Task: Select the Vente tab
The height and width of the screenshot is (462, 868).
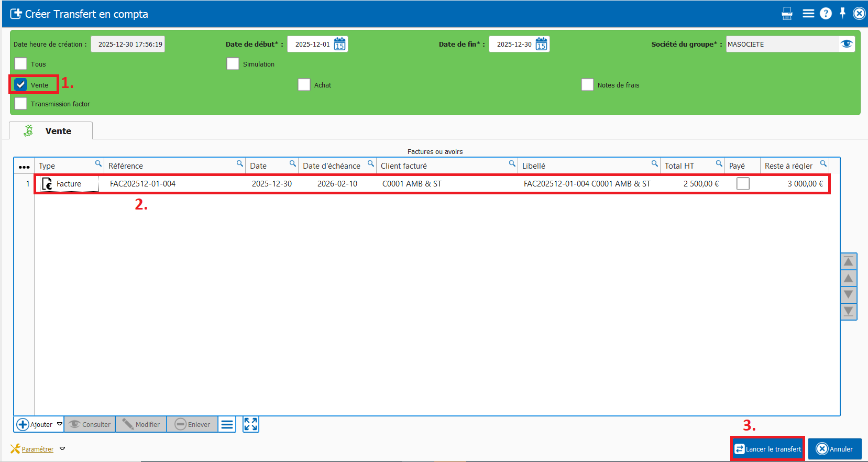Action: [51, 131]
